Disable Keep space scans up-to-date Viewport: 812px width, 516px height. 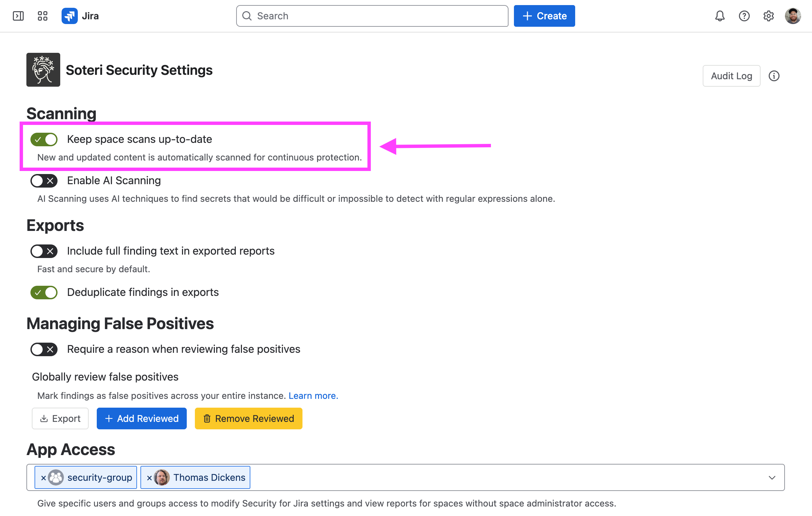(x=44, y=139)
